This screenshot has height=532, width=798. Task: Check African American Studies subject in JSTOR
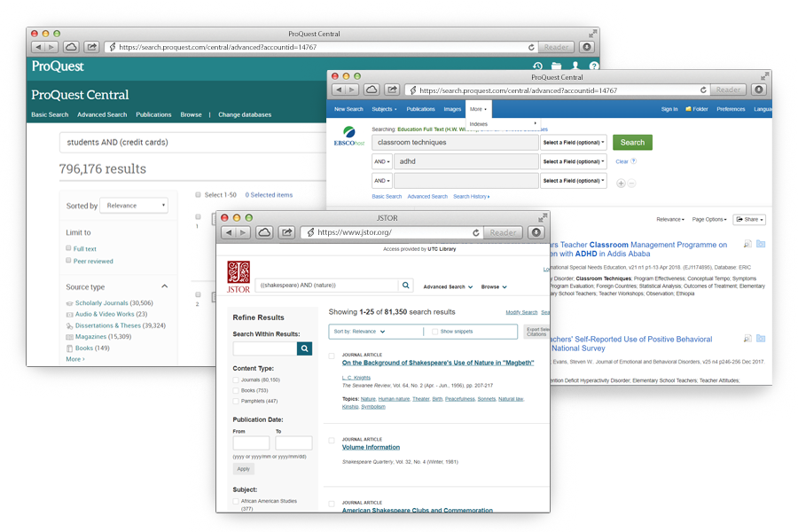(x=236, y=502)
